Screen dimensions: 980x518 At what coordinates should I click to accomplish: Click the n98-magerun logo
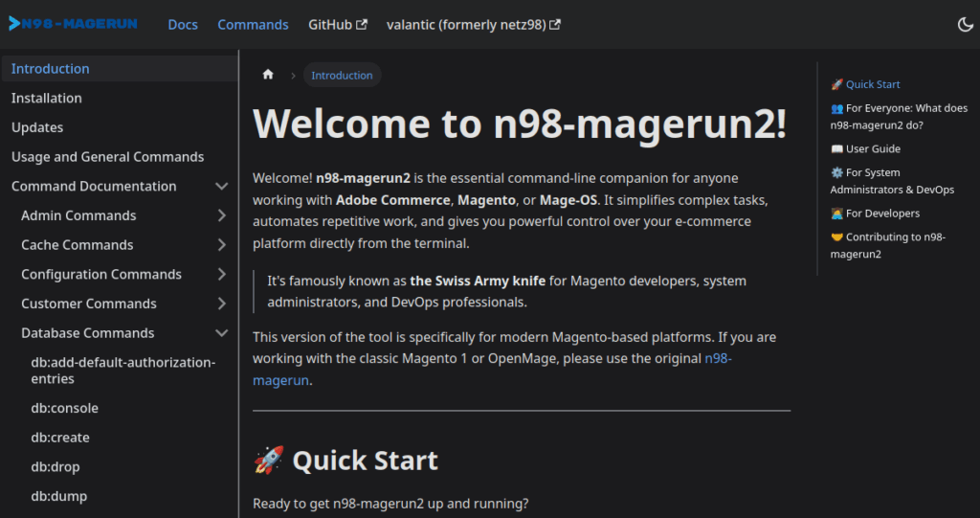pos(73,24)
